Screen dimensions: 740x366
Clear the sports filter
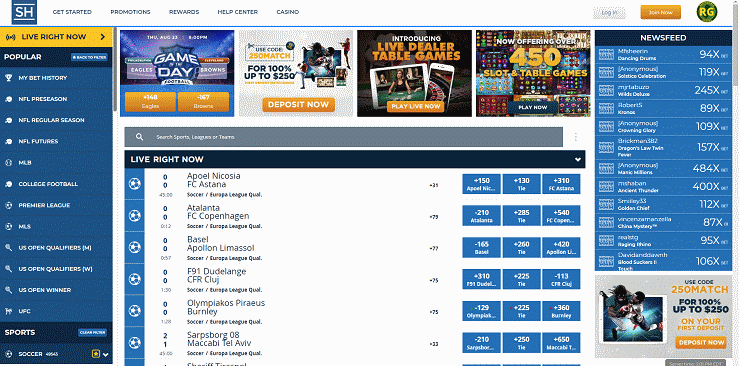click(x=92, y=333)
